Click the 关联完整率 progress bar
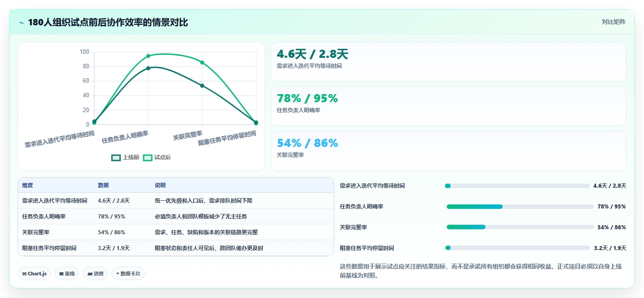This screenshot has width=644, height=298. [x=520, y=227]
